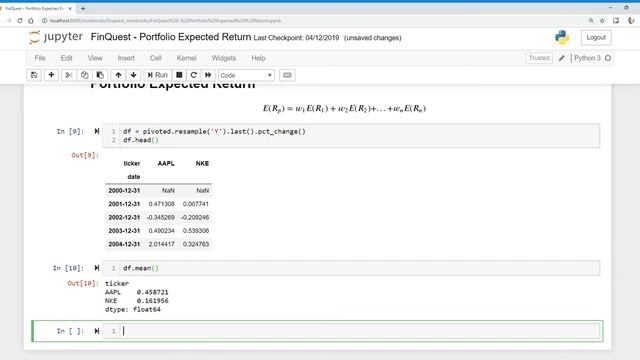Click the NKE value 0.007741
Image resolution: width=640 pixels, height=360 pixels.
[196, 204]
